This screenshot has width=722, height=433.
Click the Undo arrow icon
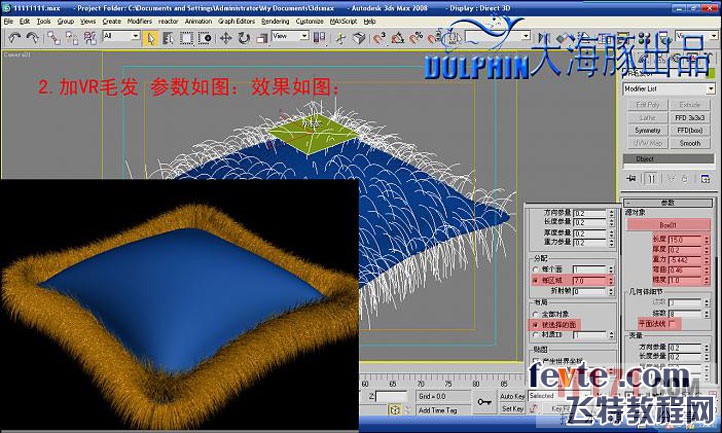pos(15,38)
